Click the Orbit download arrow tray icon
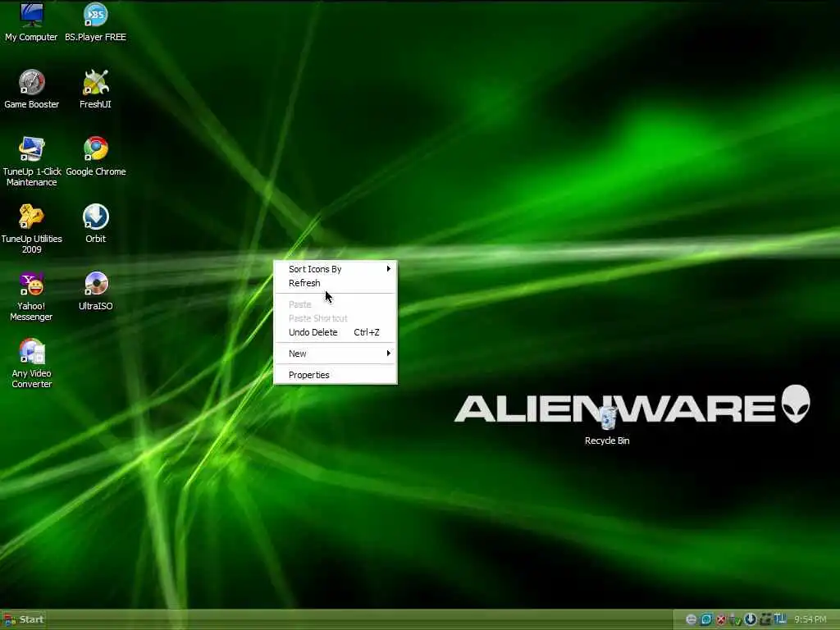840x630 pixels. coord(750,619)
